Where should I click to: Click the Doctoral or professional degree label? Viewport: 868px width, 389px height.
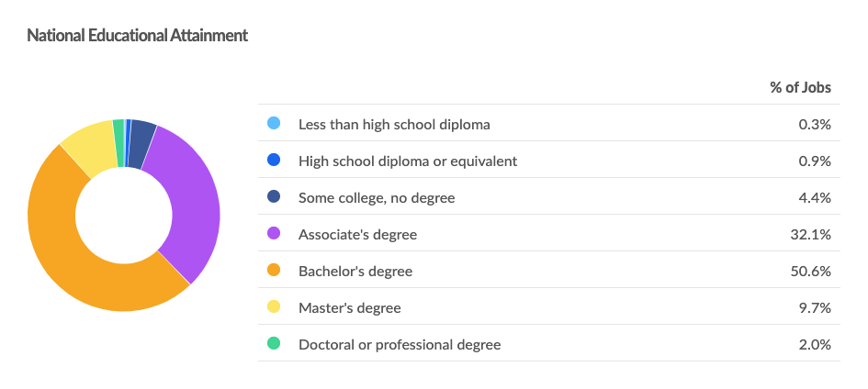point(400,345)
